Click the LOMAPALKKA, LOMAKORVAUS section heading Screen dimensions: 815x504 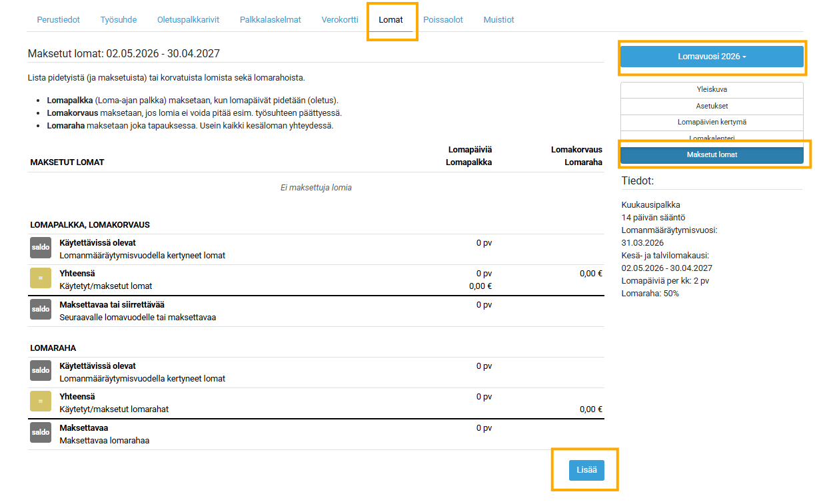[x=90, y=225]
